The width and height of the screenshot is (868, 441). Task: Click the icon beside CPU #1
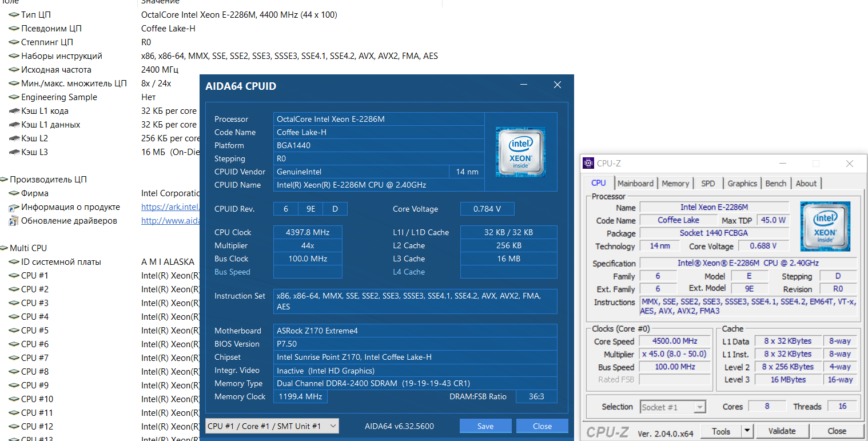(x=14, y=276)
